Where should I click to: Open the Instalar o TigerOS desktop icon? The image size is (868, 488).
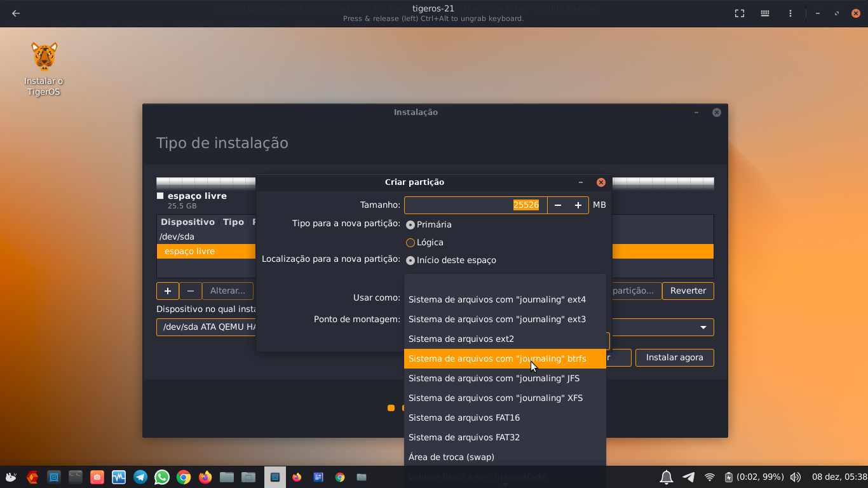tap(44, 69)
